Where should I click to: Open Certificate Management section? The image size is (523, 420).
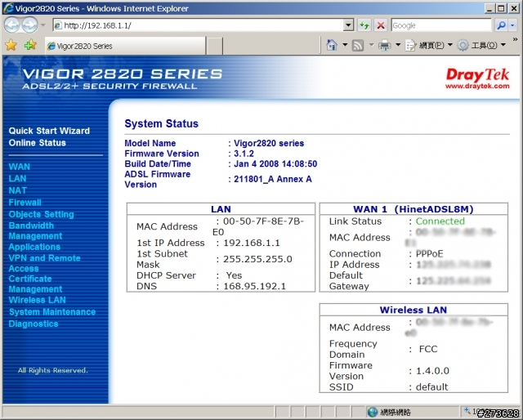(x=35, y=284)
